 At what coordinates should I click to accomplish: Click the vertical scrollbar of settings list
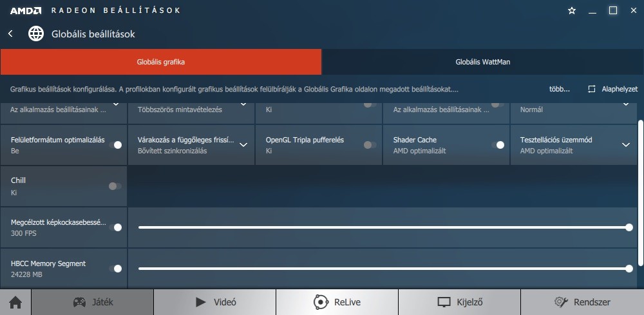coord(641,193)
